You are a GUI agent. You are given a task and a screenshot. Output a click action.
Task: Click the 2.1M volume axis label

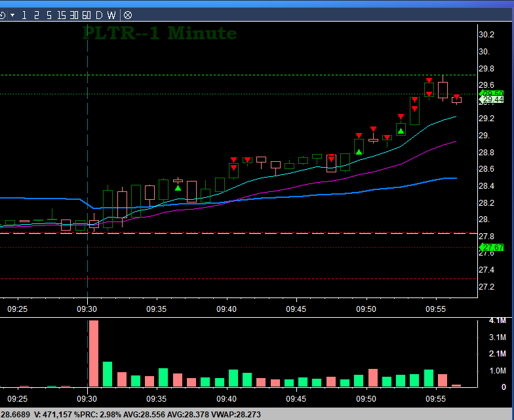[x=497, y=354]
